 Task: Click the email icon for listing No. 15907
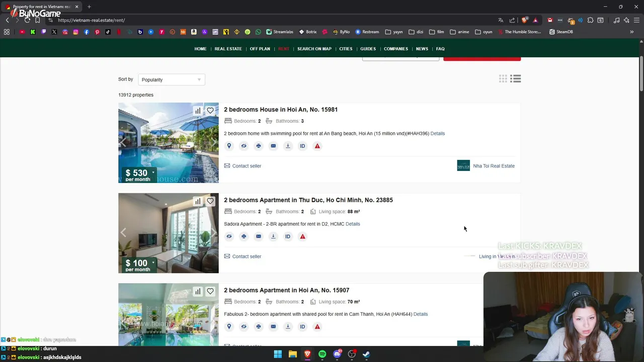click(273, 326)
